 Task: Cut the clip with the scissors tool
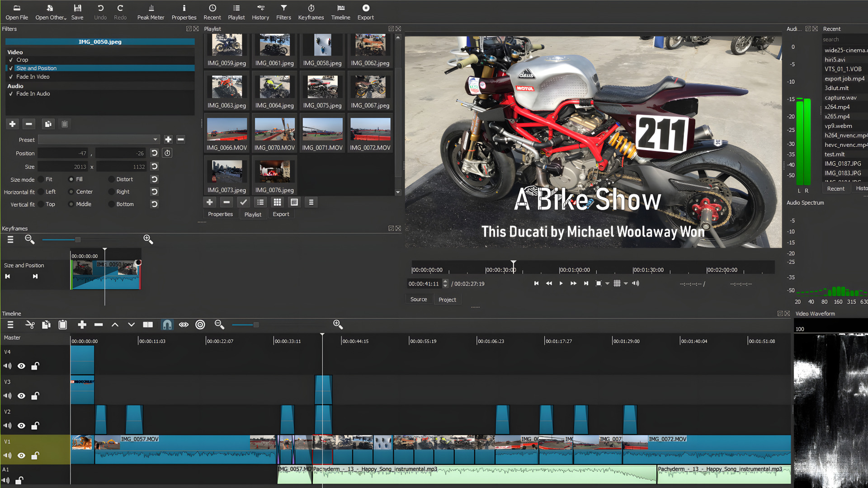30,324
